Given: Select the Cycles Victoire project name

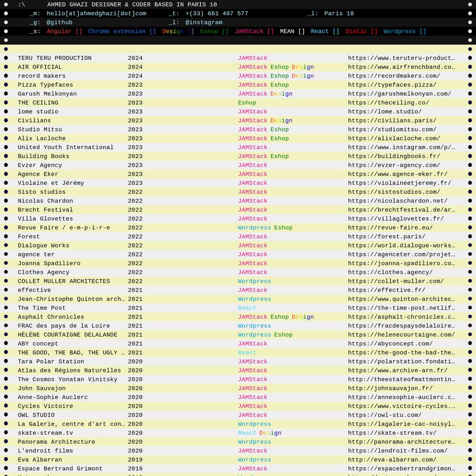Looking at the screenshot, I should [x=45, y=406].
